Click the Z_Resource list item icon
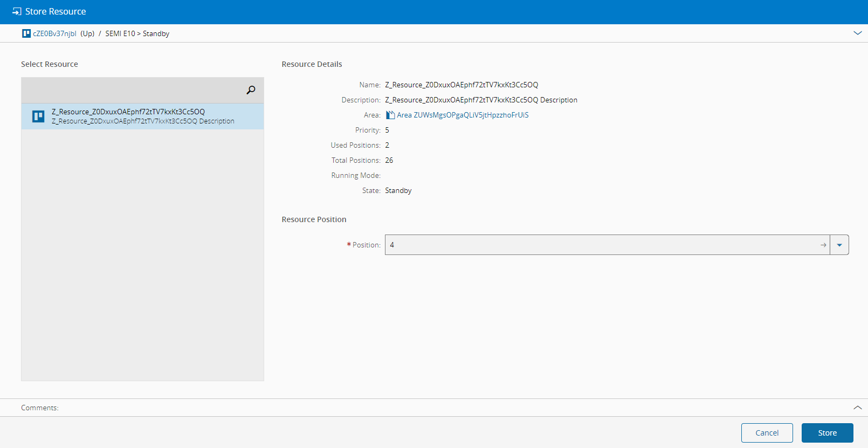The width and height of the screenshot is (868, 448). pos(38,116)
